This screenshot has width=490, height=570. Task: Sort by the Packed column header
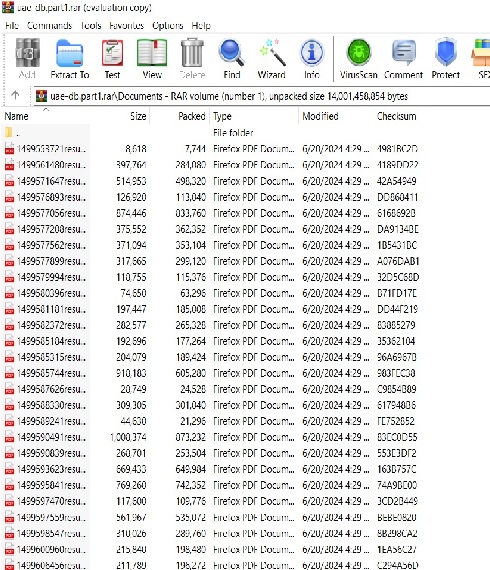[x=192, y=116]
